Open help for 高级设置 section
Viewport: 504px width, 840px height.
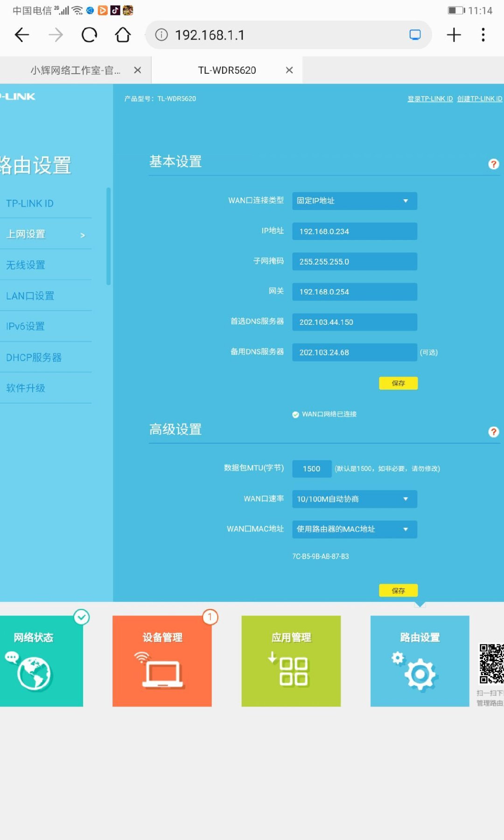click(493, 432)
